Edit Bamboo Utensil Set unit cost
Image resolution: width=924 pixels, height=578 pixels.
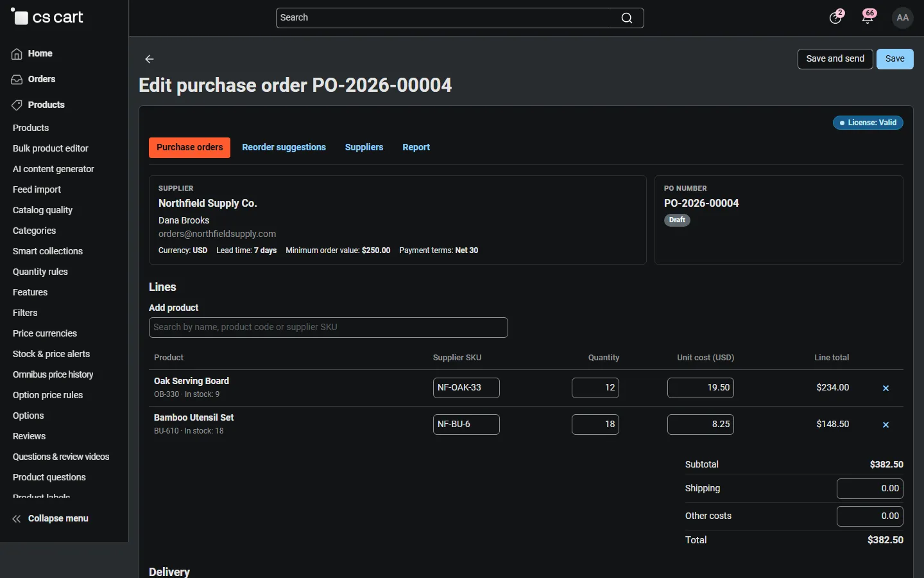coord(701,425)
